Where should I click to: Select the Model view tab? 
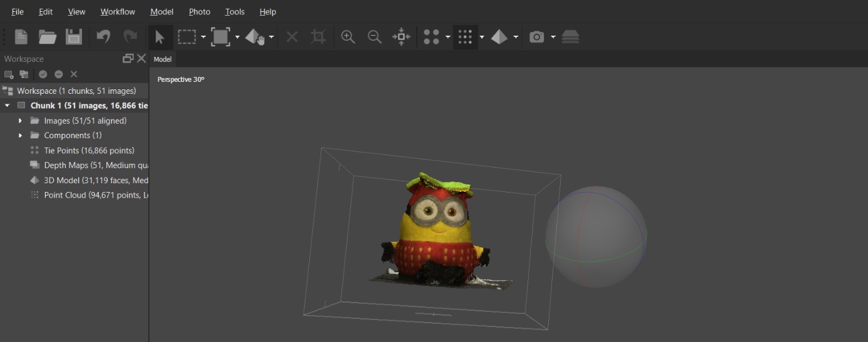point(163,59)
